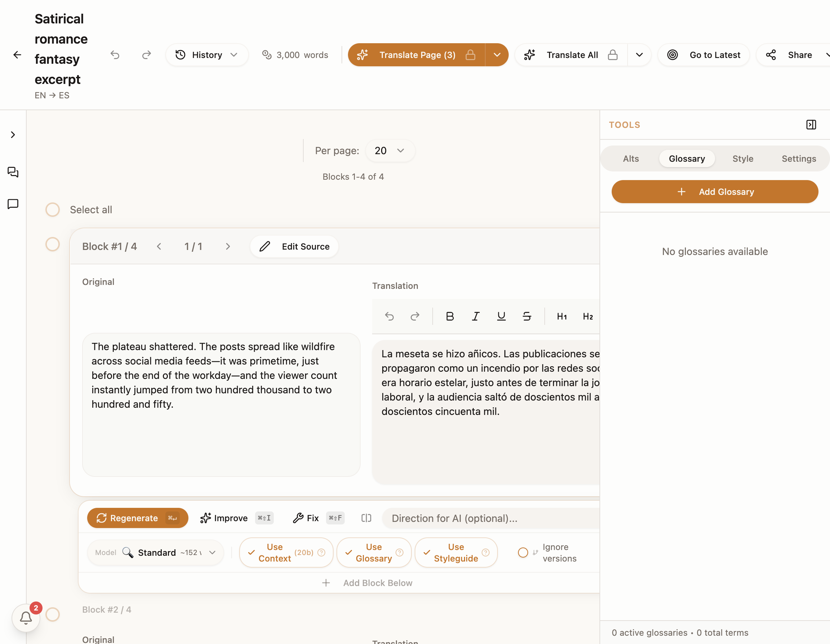Click the Add Glossary button
The height and width of the screenshot is (644, 830).
click(714, 192)
